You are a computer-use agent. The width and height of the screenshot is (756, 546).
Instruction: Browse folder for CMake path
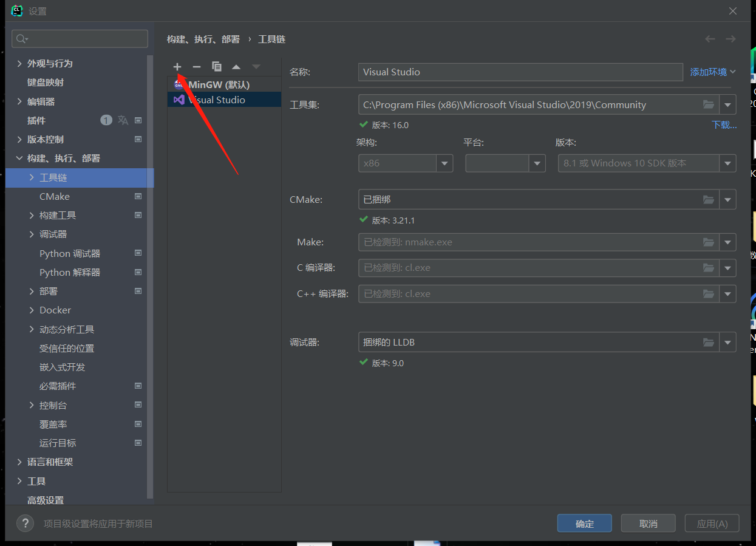[709, 199]
